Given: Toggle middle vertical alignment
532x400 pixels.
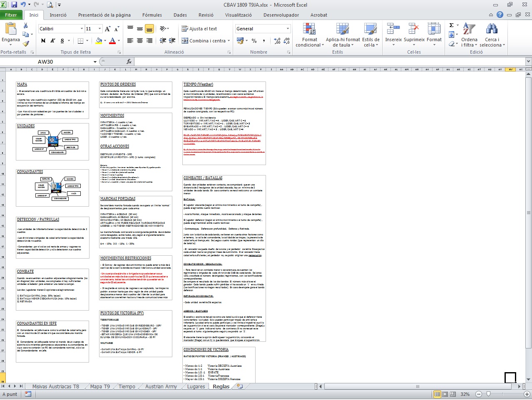Looking at the screenshot, I should pos(140,29).
